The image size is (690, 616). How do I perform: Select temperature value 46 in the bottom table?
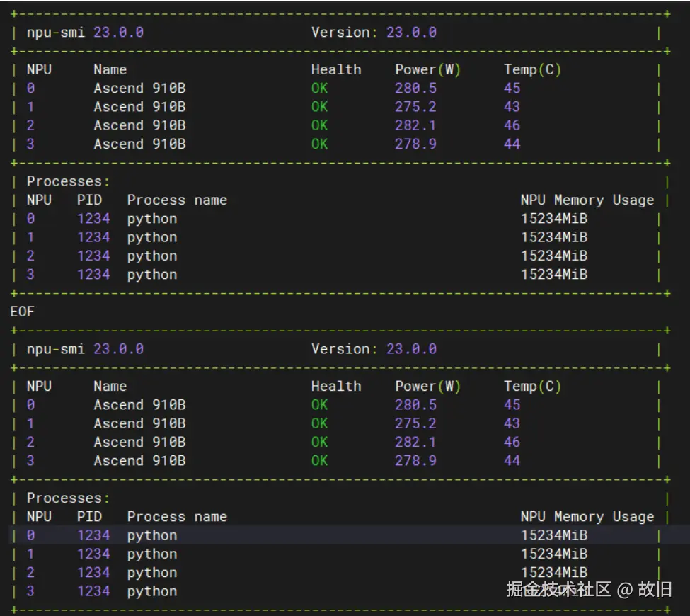click(x=512, y=442)
